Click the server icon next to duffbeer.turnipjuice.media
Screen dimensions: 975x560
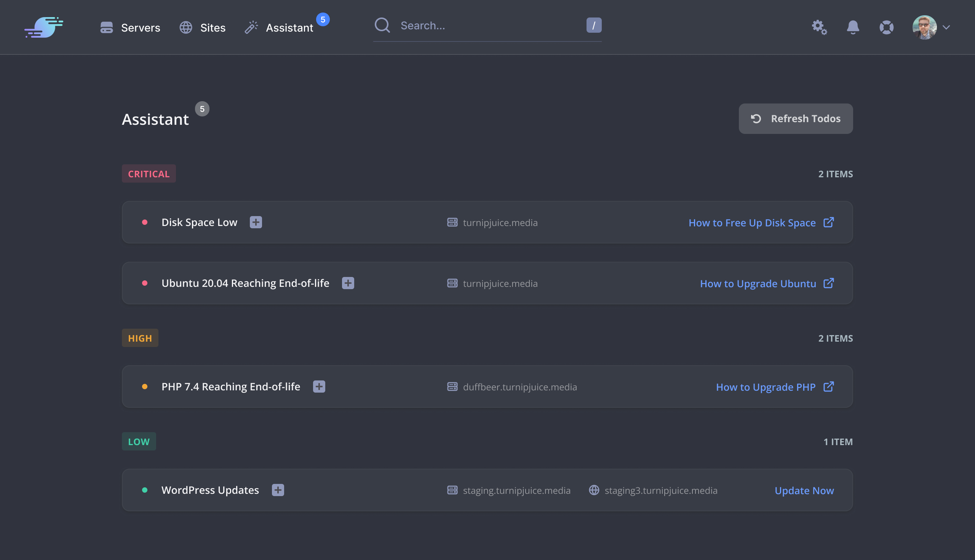(452, 387)
